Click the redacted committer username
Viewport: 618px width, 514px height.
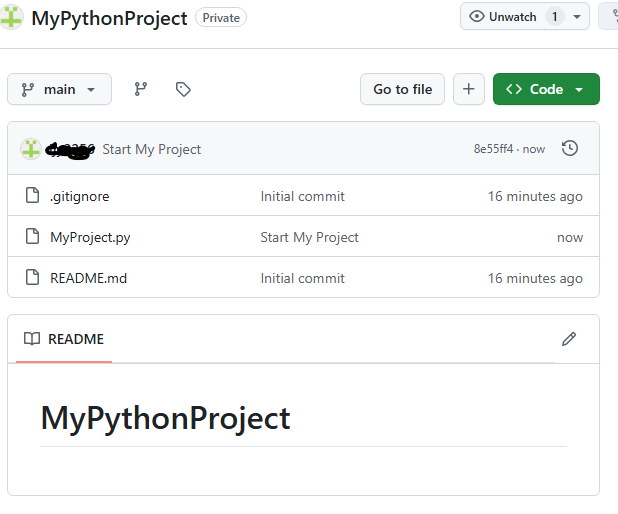pyautogui.click(x=70, y=150)
